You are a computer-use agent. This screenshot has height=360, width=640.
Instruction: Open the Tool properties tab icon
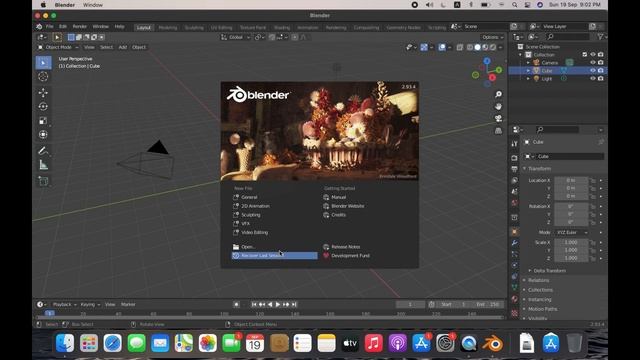pyautogui.click(x=515, y=144)
